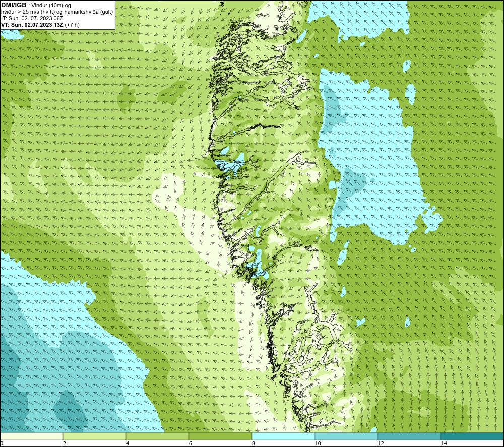Pick the 4–6 m/s green colour bar segment
The image size is (504, 447).
tap(157, 436)
